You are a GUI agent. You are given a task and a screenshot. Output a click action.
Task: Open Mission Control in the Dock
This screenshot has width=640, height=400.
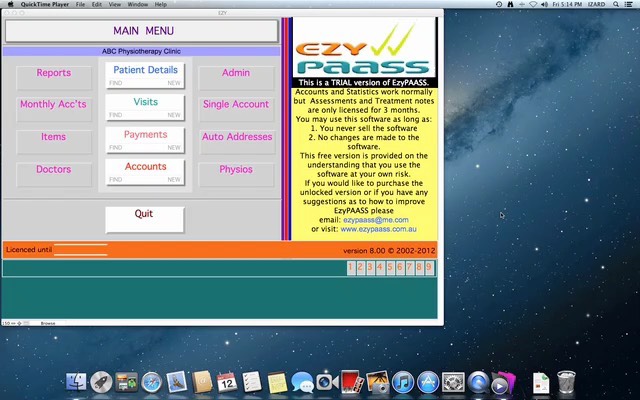tap(127, 382)
